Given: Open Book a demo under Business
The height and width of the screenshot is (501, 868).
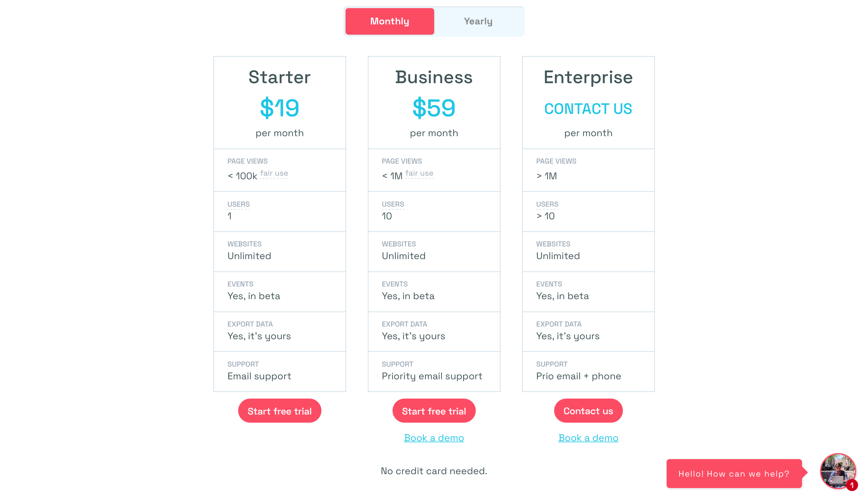Looking at the screenshot, I should [x=434, y=438].
